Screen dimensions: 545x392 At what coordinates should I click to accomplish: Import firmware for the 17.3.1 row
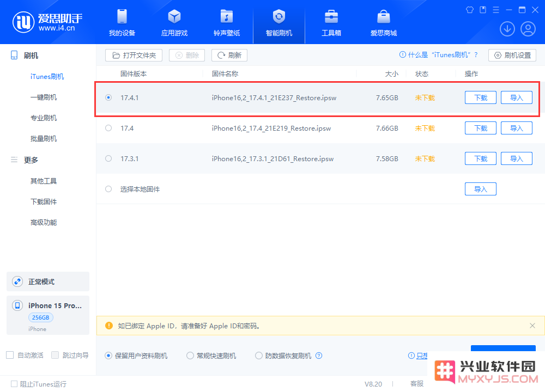517,158
